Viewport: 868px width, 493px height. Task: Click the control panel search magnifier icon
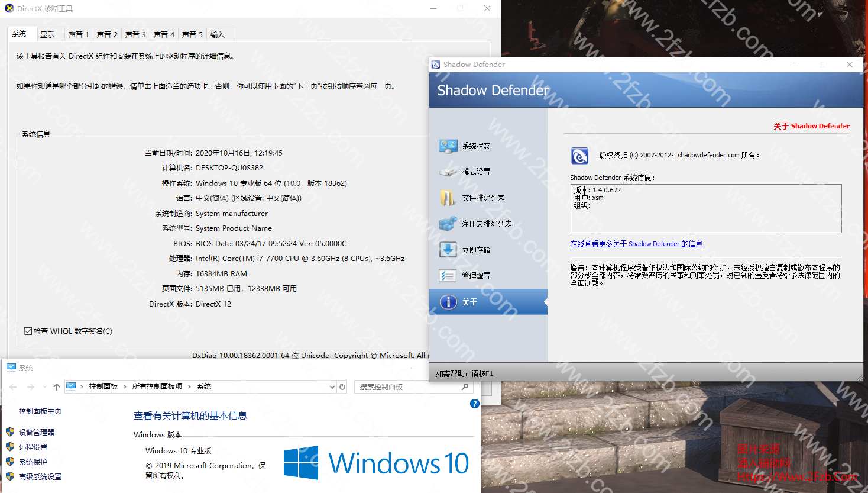(x=465, y=386)
